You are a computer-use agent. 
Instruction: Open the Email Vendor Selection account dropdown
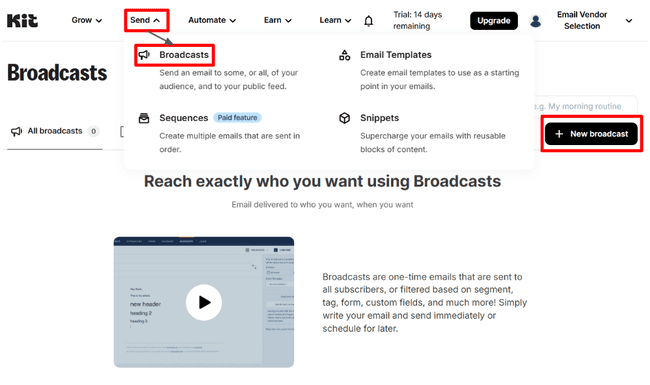click(594, 20)
